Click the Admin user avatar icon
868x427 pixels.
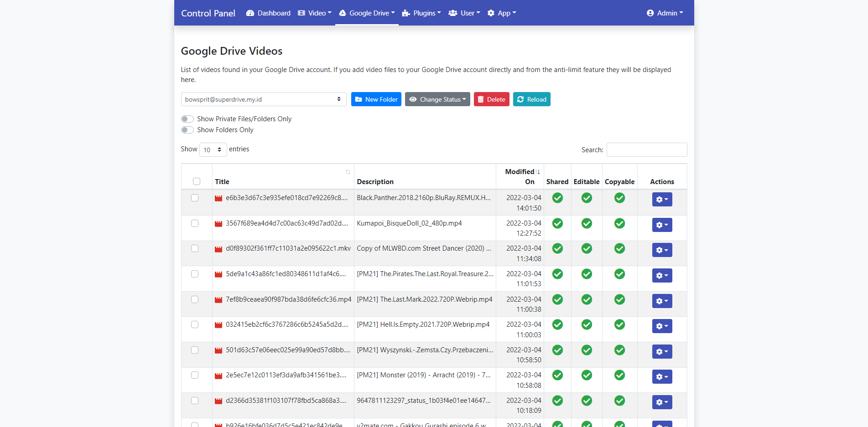coord(650,13)
